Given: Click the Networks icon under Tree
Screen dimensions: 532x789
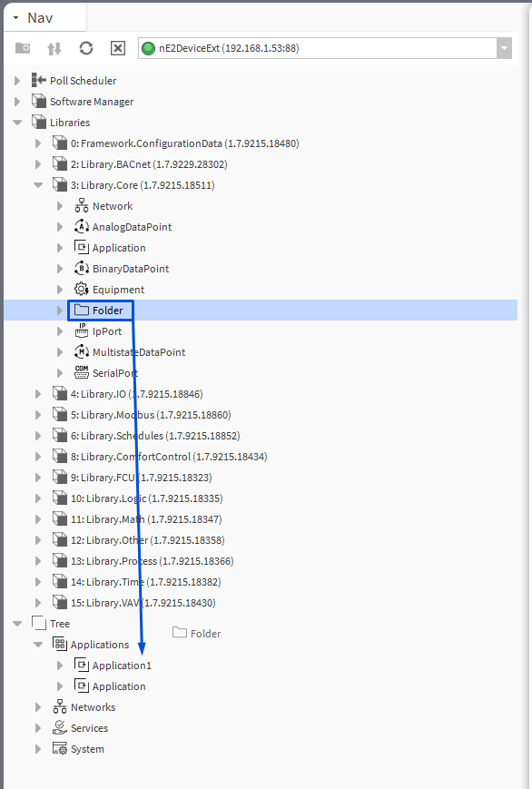Looking at the screenshot, I should click(60, 706).
